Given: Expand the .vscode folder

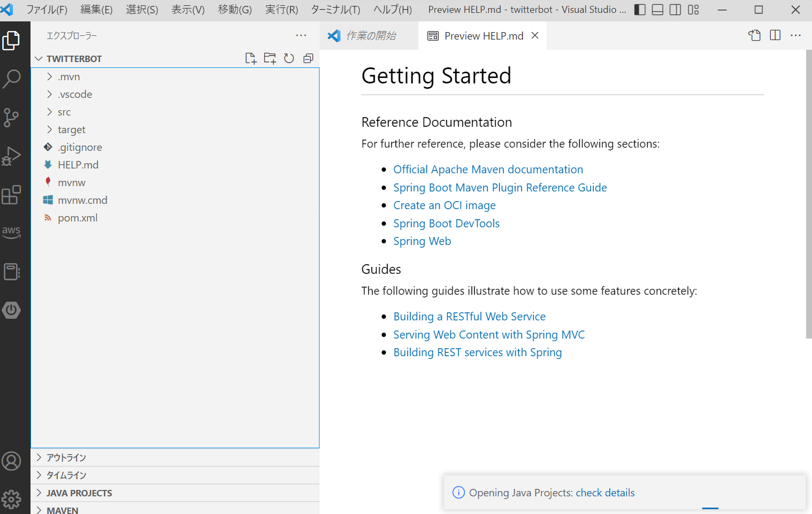Looking at the screenshot, I should tap(175, 94).
